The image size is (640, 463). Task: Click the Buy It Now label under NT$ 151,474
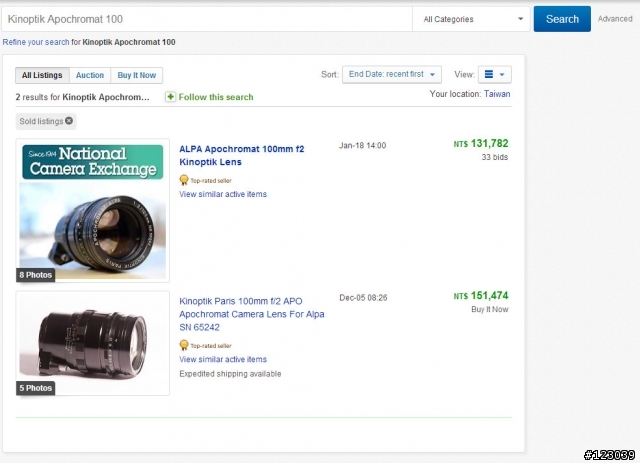490,309
